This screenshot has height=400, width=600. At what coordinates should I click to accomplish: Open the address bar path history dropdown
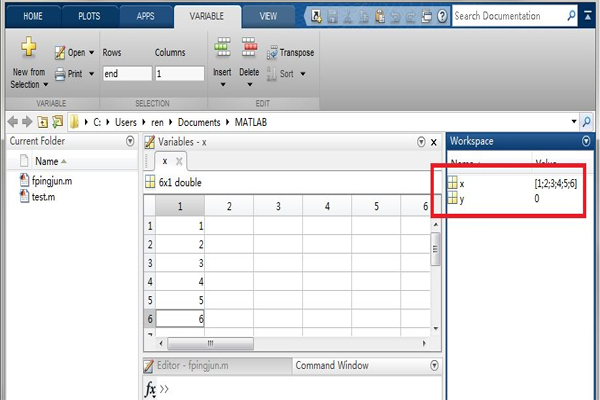click(574, 122)
